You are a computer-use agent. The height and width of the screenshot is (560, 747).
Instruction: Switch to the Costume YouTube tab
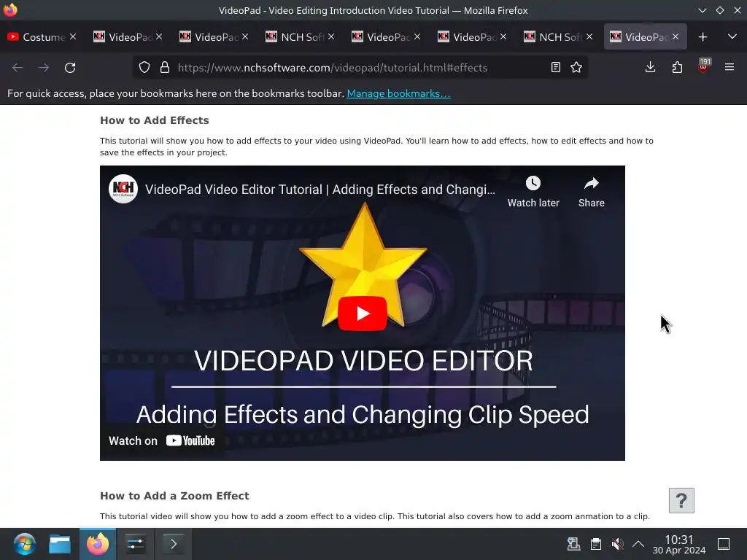click(x=37, y=36)
